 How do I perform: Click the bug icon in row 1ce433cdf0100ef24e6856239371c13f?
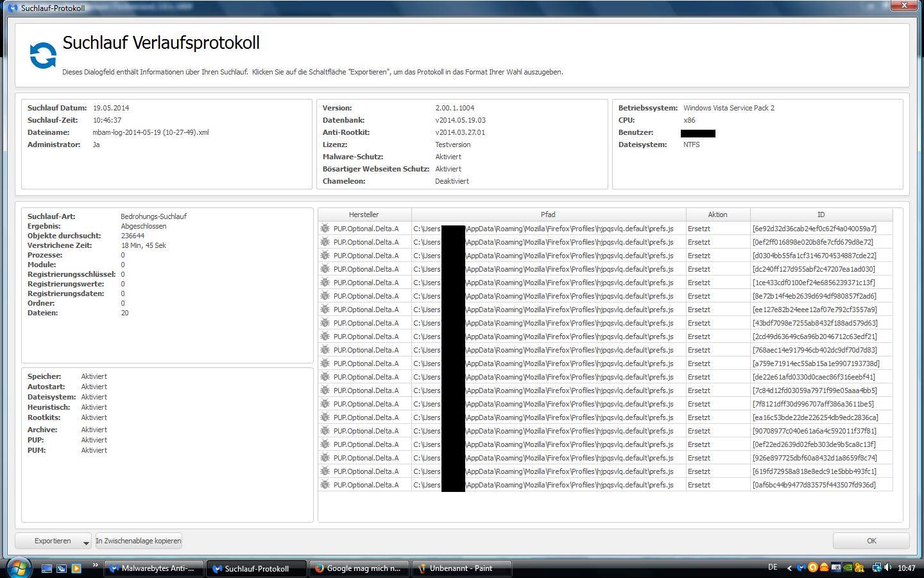coord(325,283)
